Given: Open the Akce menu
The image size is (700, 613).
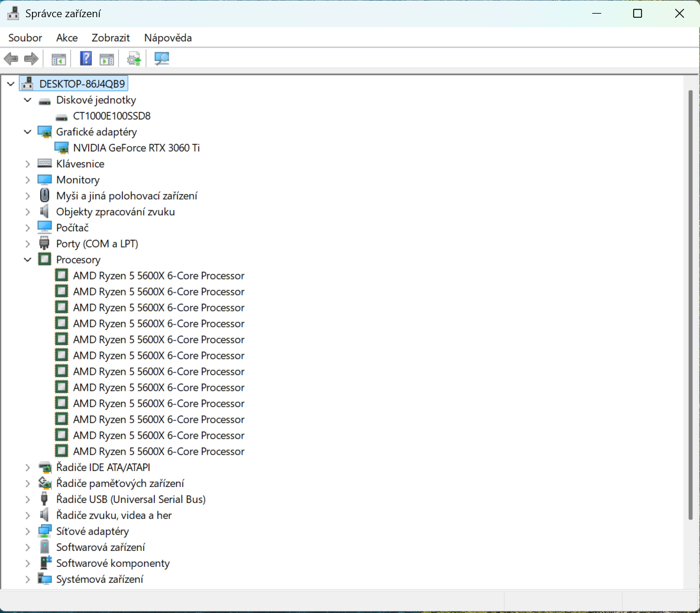Looking at the screenshot, I should point(67,38).
